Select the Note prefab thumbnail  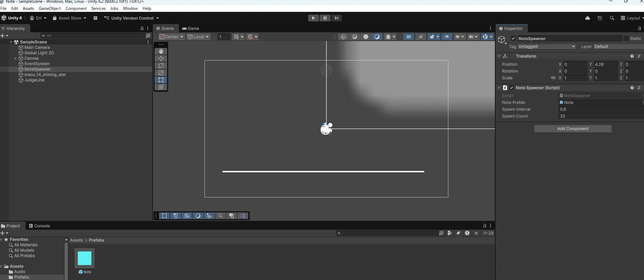[x=85, y=258]
